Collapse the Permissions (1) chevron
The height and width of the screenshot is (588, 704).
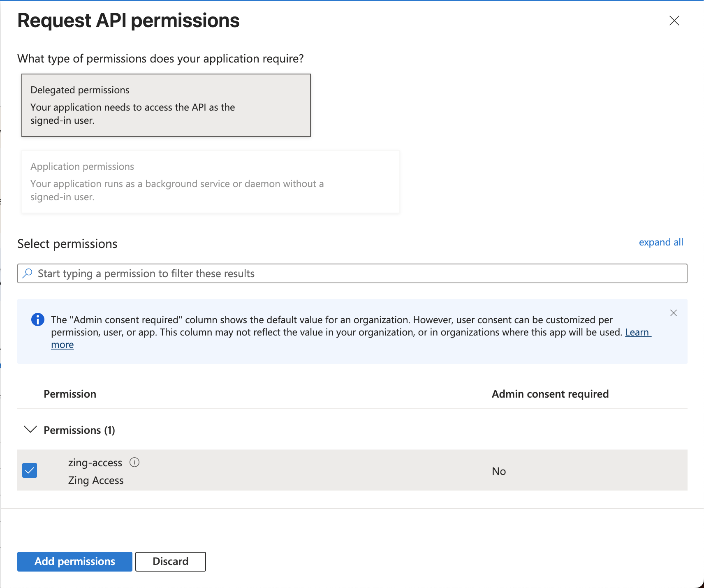(x=30, y=430)
